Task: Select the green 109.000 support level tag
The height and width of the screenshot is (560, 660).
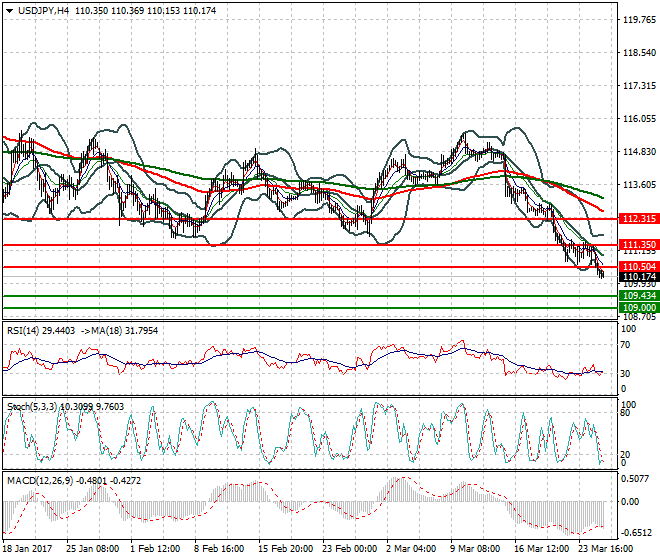Action: click(x=638, y=307)
